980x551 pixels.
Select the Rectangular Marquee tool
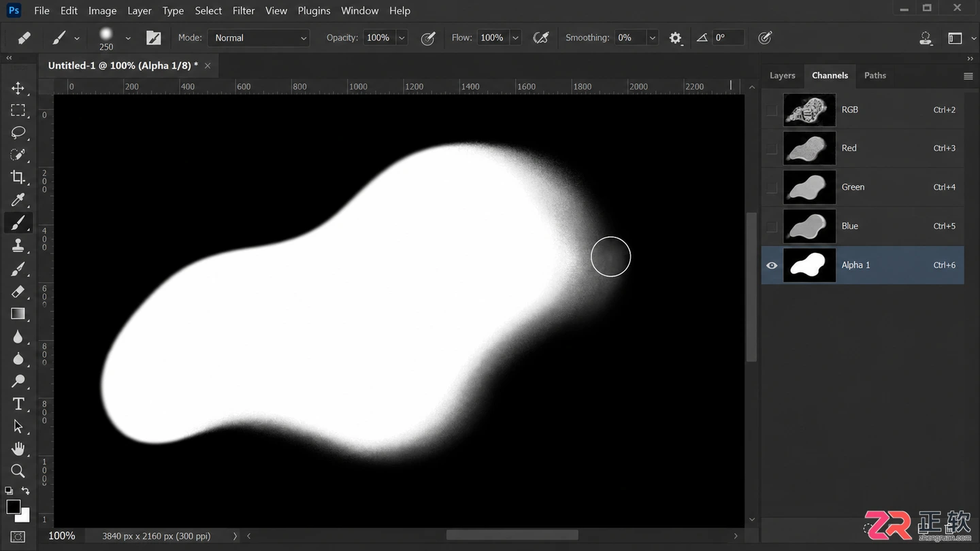(x=18, y=110)
